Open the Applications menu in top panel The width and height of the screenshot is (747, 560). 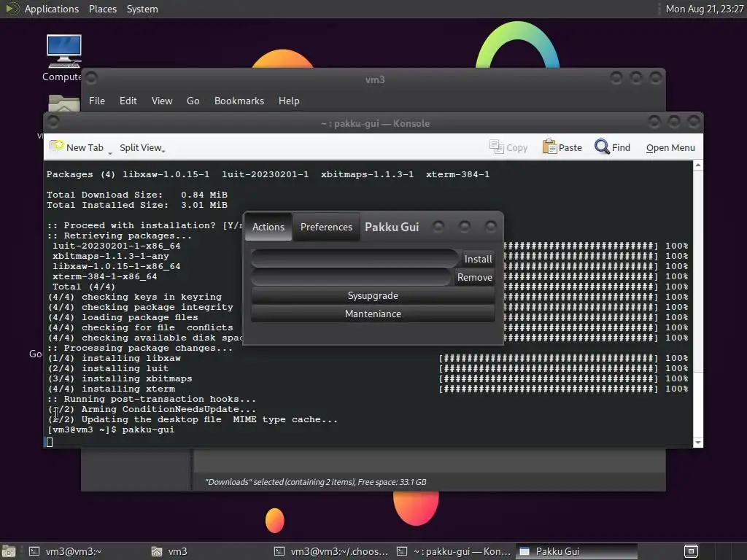pos(52,9)
